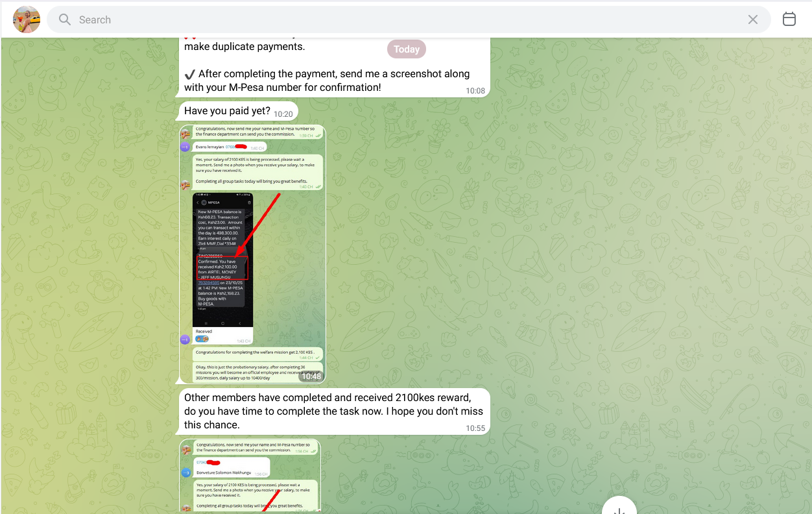Click the 10:20 message timestamp

(x=283, y=114)
